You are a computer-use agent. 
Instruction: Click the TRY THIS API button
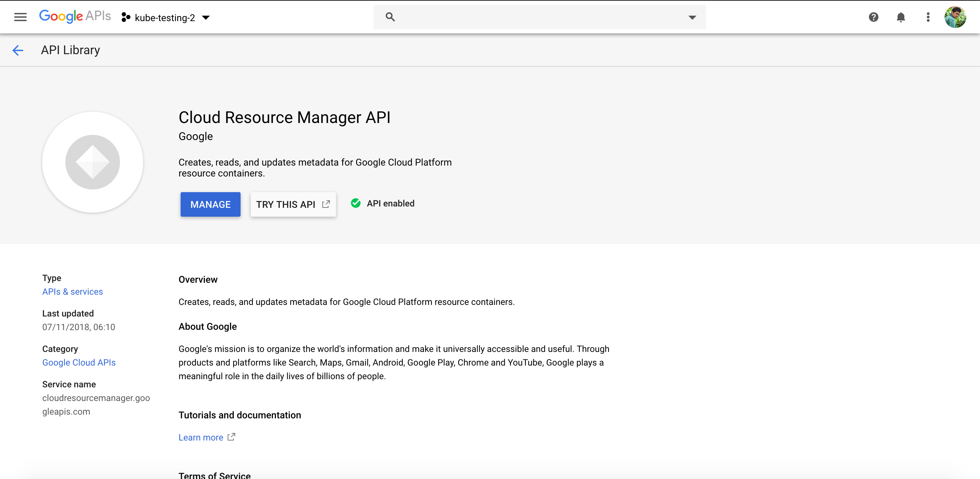pos(293,204)
